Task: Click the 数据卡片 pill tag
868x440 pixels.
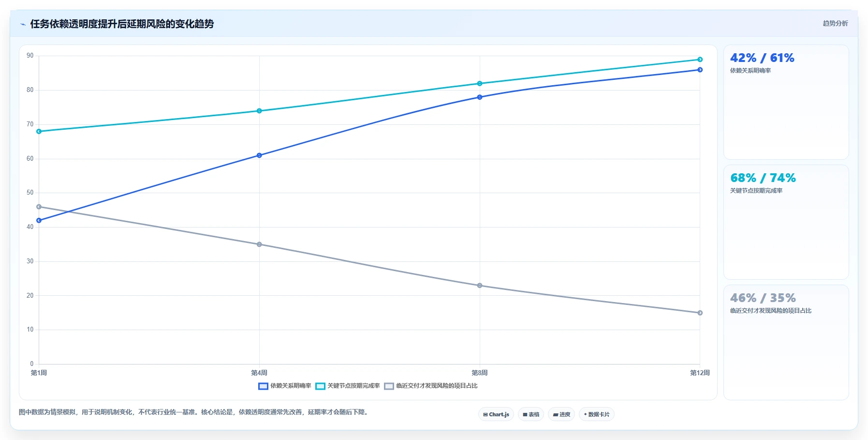Action: 597,414
